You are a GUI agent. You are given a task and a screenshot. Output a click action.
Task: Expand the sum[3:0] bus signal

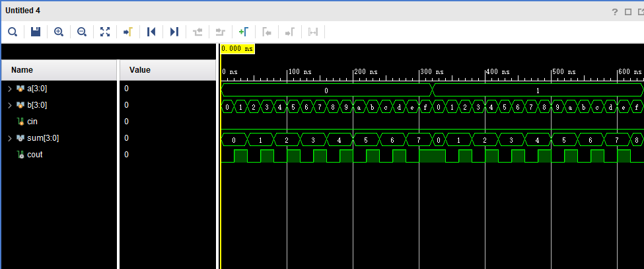9,138
